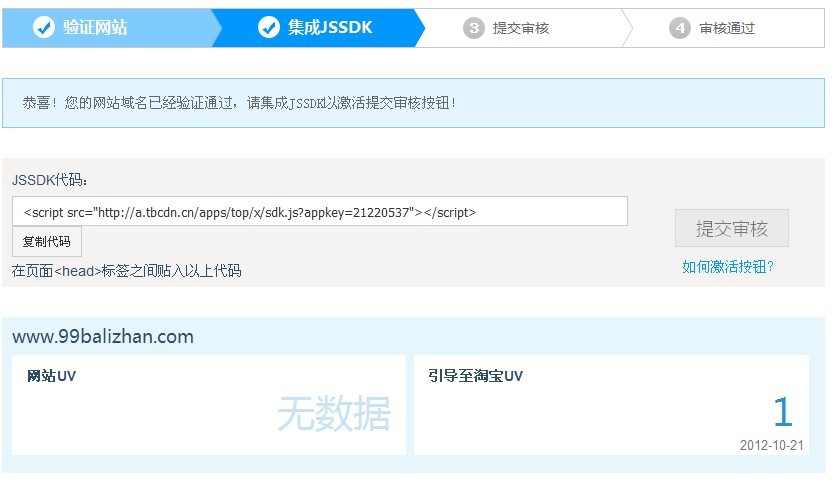
Task: Select the 集成JSSDK step tab
Action: click(x=318, y=28)
